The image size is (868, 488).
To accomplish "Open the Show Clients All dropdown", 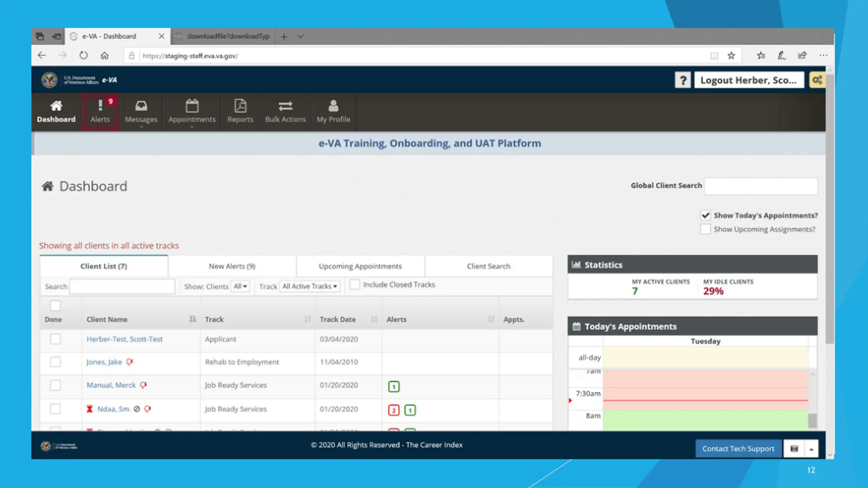I will (240, 286).
